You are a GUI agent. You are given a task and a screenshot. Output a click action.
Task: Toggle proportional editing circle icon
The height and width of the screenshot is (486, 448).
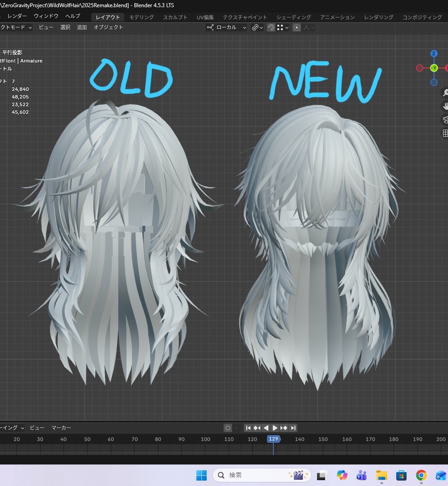tap(297, 27)
